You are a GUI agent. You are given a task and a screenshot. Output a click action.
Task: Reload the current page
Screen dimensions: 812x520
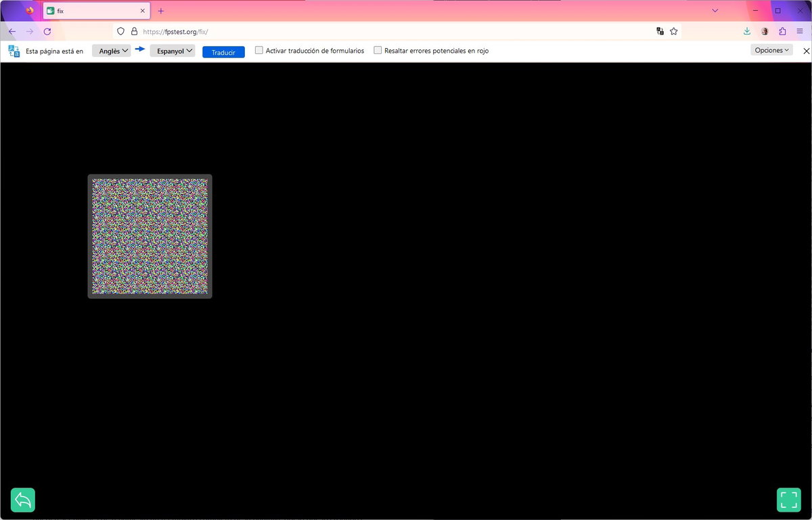click(47, 31)
